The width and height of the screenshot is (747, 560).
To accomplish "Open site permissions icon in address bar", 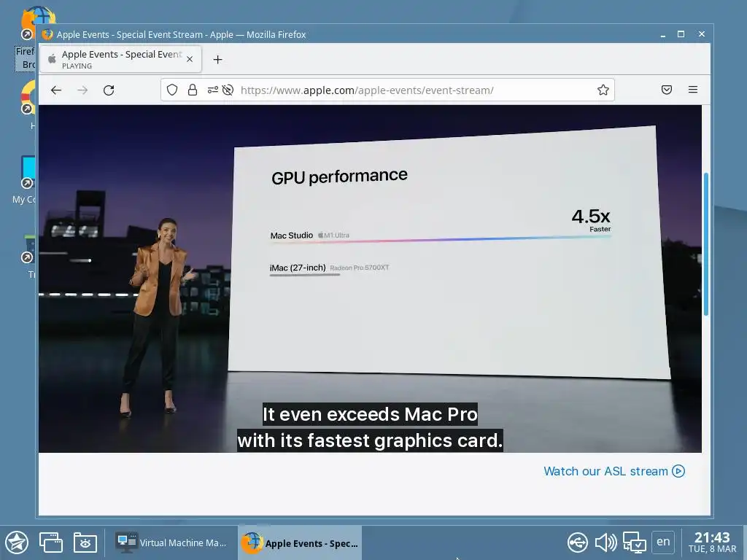I will [x=213, y=90].
